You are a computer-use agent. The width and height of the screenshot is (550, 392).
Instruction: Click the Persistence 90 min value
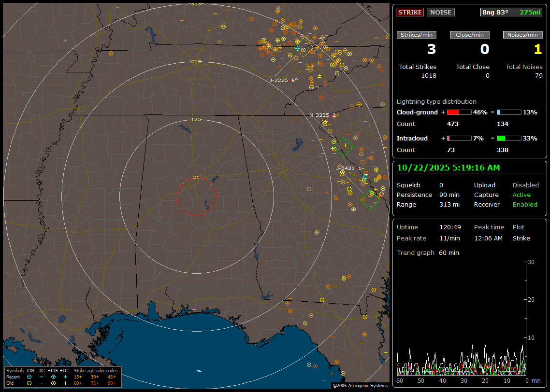coord(450,195)
